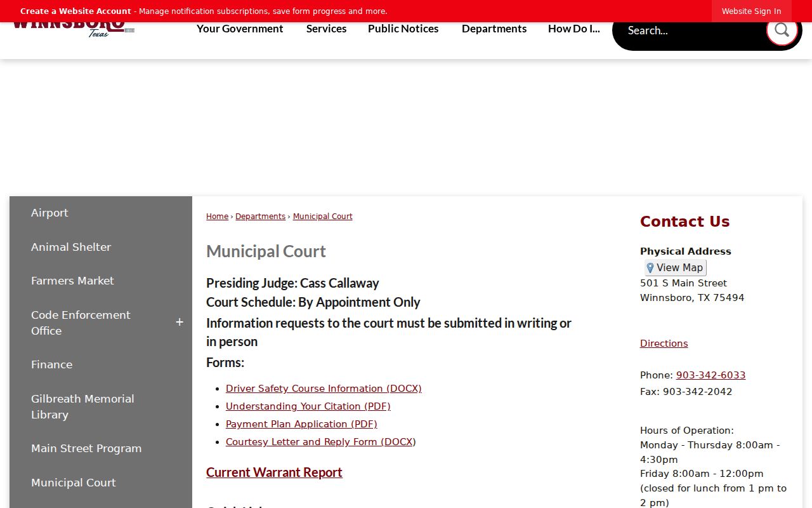Click the Home breadcrumb link

tap(217, 217)
